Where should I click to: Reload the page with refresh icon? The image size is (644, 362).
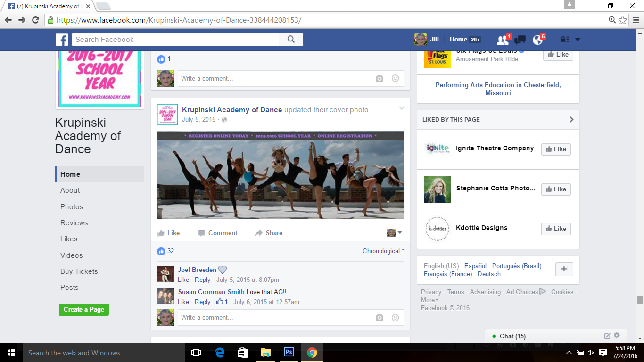[x=35, y=20]
